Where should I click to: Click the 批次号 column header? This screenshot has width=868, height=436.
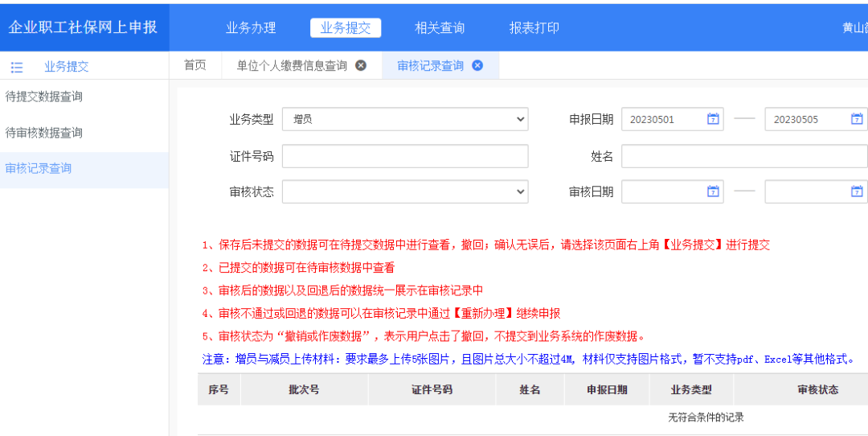(x=304, y=389)
